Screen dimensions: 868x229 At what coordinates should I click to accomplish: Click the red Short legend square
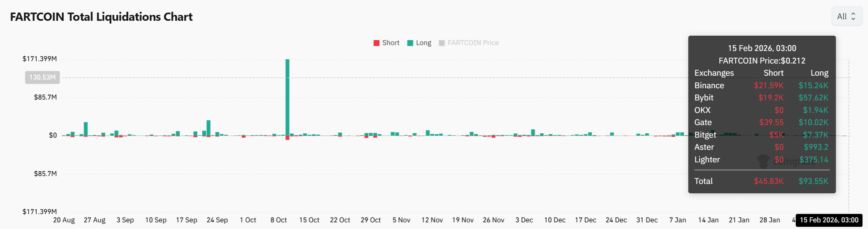coord(377,43)
